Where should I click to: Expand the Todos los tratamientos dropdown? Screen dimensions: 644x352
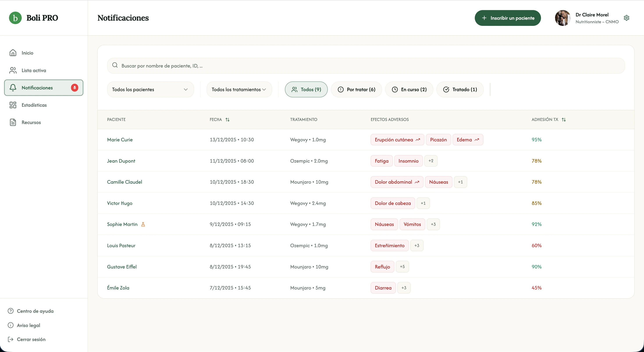click(x=239, y=89)
